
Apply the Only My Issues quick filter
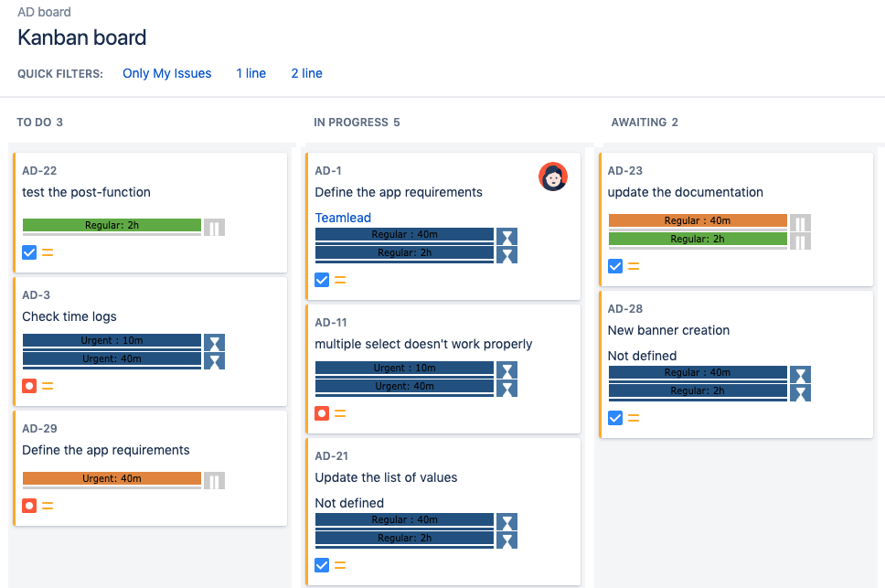[167, 73]
